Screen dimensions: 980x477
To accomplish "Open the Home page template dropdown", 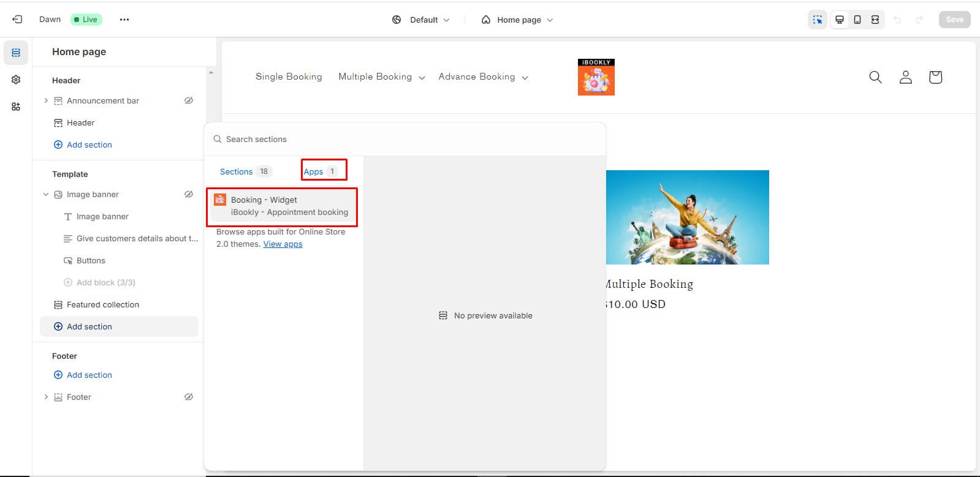I will click(x=518, y=20).
